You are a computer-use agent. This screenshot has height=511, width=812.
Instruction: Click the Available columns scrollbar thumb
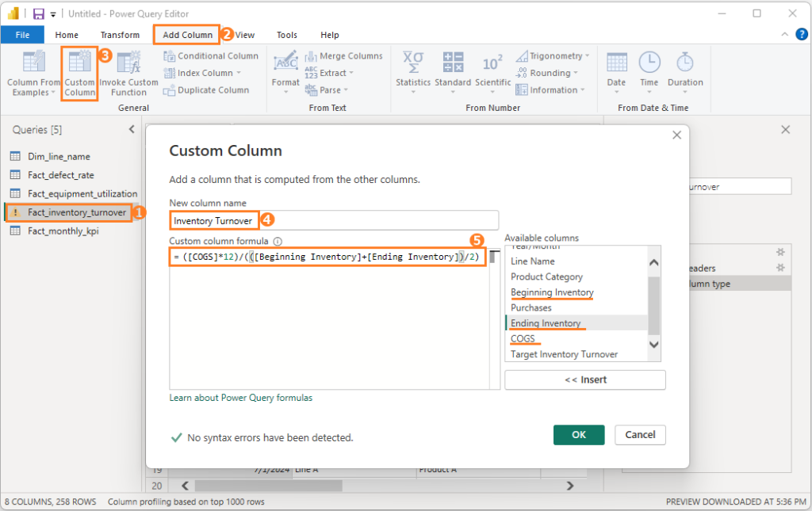pos(654,306)
